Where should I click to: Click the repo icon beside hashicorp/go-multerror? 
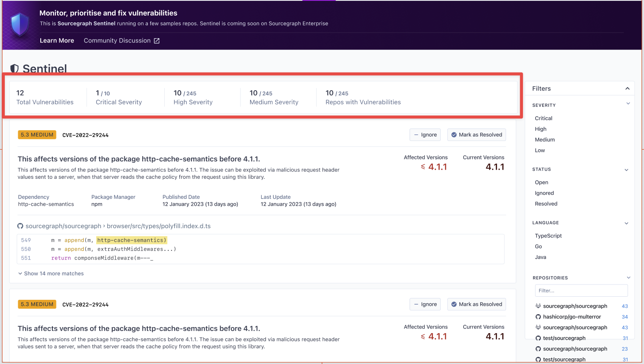point(538,317)
